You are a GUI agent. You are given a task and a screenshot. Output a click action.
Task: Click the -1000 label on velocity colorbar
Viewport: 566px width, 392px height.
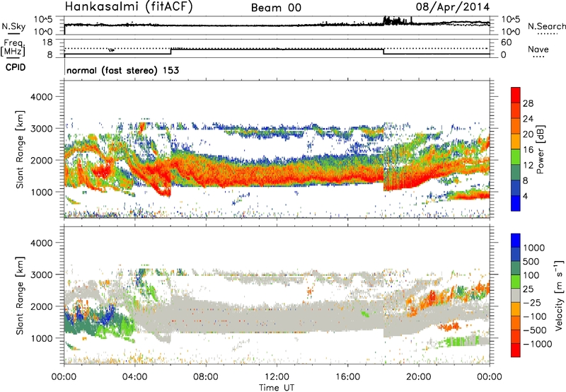coord(537,344)
